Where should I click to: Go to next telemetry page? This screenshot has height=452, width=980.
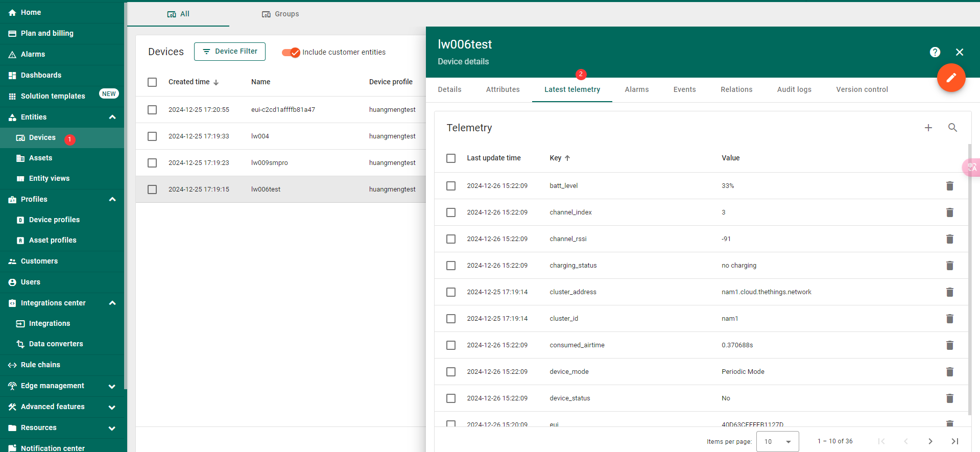(x=930, y=441)
